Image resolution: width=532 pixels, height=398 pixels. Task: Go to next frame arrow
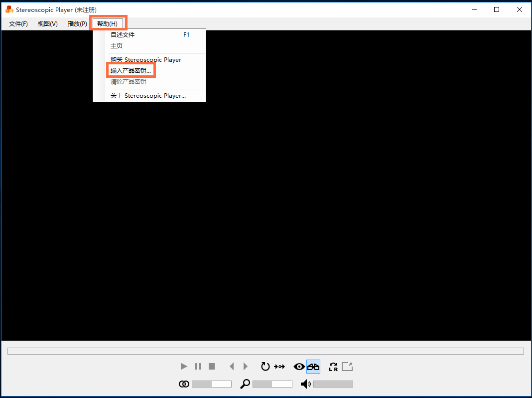tap(245, 367)
